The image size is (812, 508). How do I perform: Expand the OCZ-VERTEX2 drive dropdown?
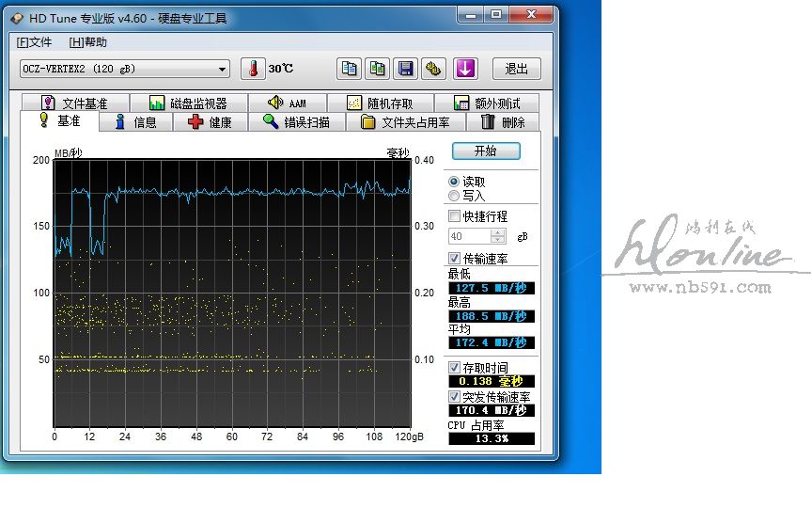click(x=222, y=69)
